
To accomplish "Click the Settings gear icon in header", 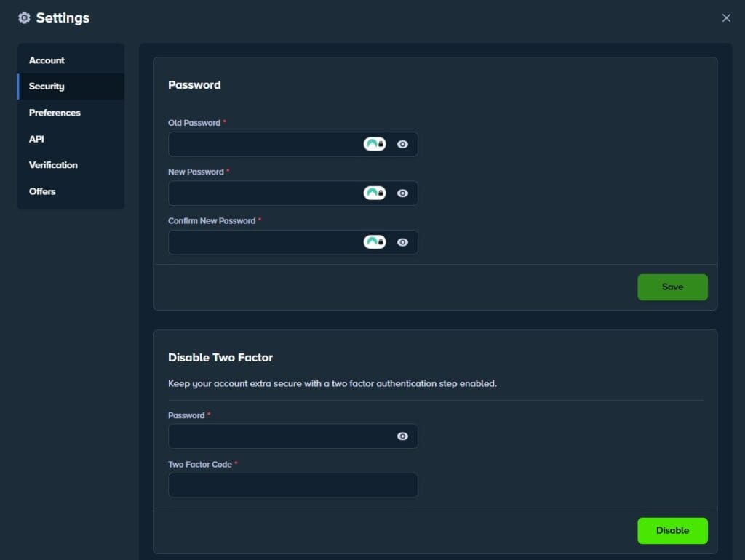I will point(24,17).
